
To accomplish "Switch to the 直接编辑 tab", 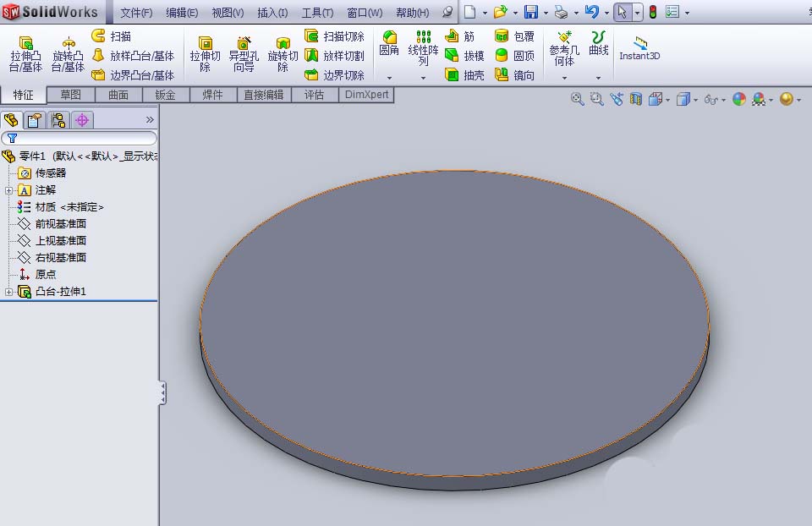I will click(x=264, y=95).
